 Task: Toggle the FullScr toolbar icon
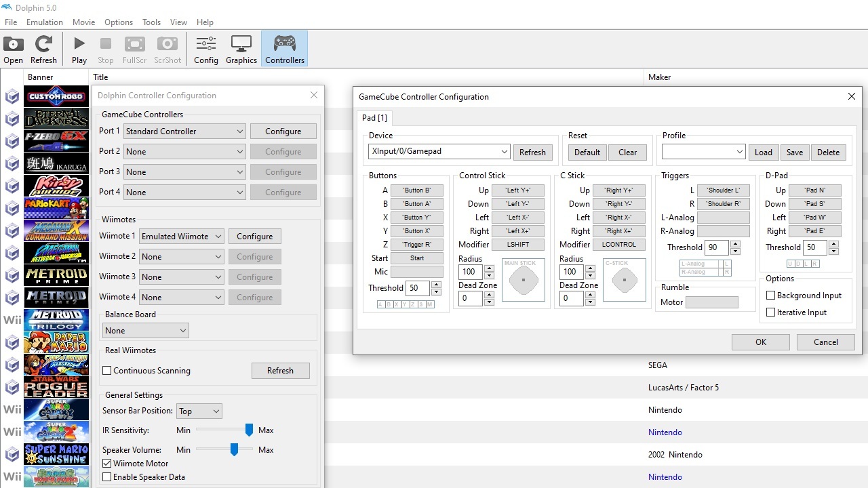(x=134, y=50)
